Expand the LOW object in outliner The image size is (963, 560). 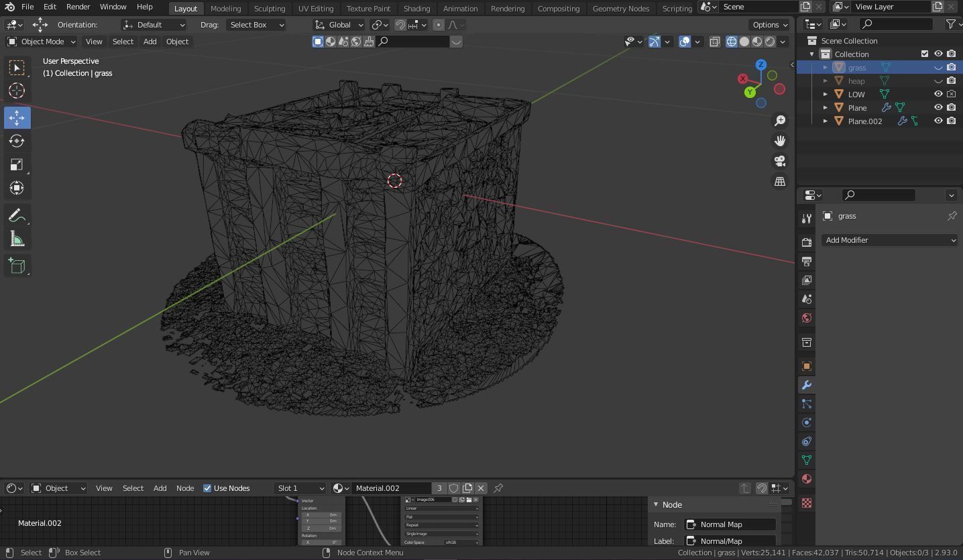(x=826, y=94)
